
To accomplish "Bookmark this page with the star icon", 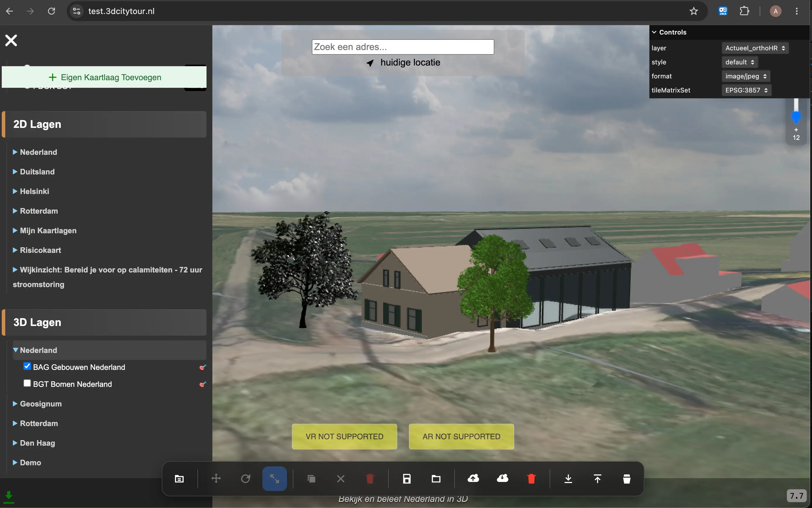I will click(x=694, y=11).
